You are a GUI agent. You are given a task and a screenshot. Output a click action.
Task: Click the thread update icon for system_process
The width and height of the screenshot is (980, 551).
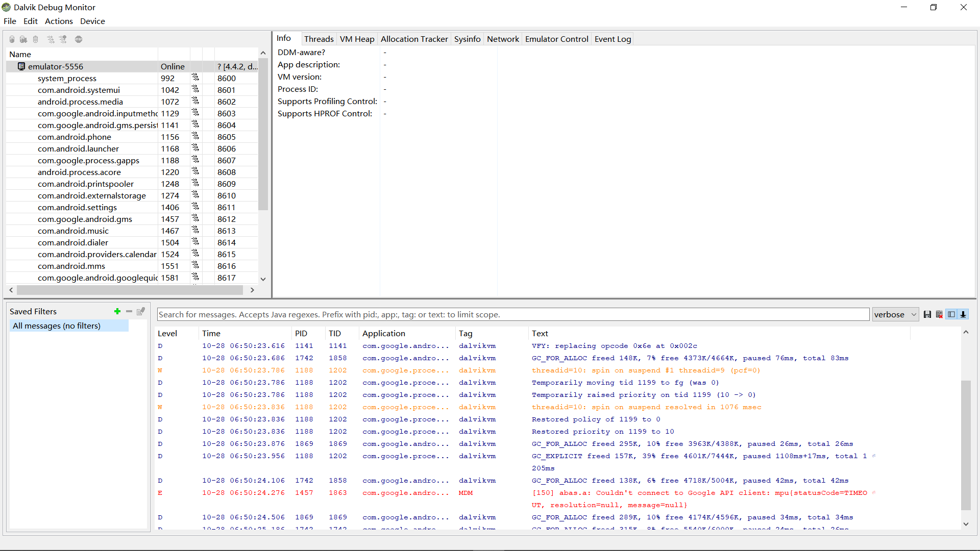[x=195, y=78]
